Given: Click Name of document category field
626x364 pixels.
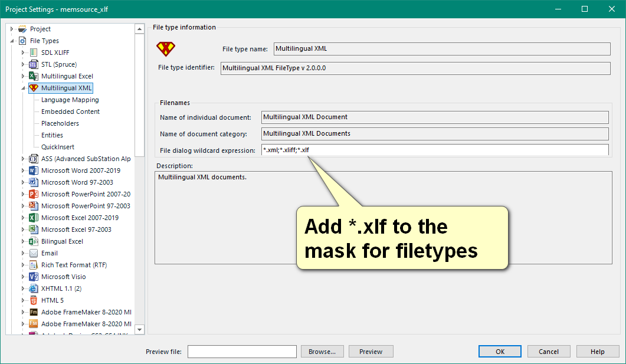Looking at the screenshot, I should [x=435, y=134].
